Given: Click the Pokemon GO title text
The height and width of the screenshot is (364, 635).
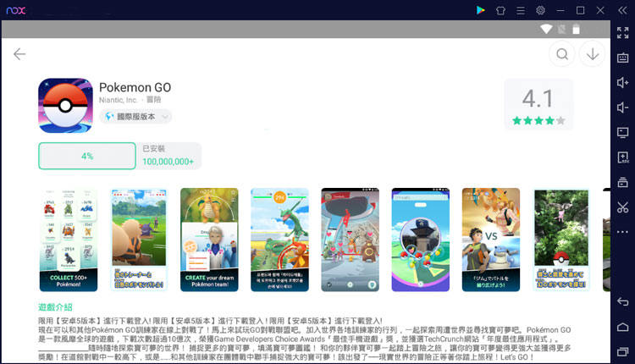Looking at the screenshot, I should pyautogui.click(x=135, y=87).
